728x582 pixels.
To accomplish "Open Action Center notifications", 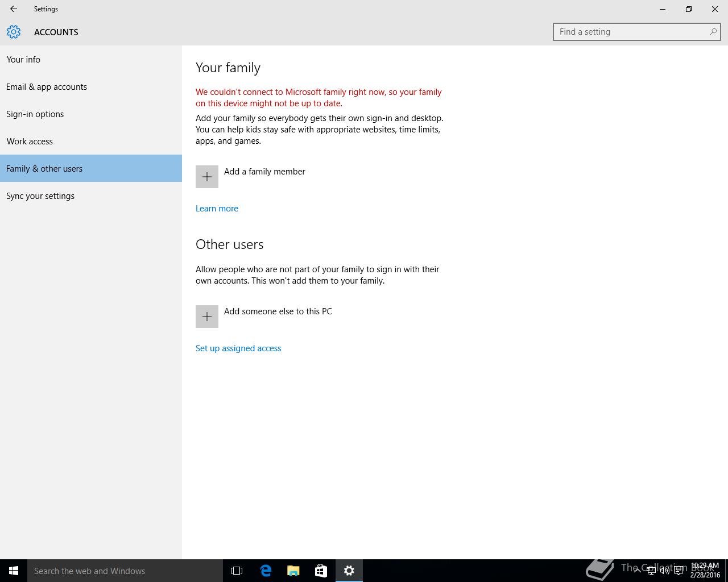I will coord(679,571).
